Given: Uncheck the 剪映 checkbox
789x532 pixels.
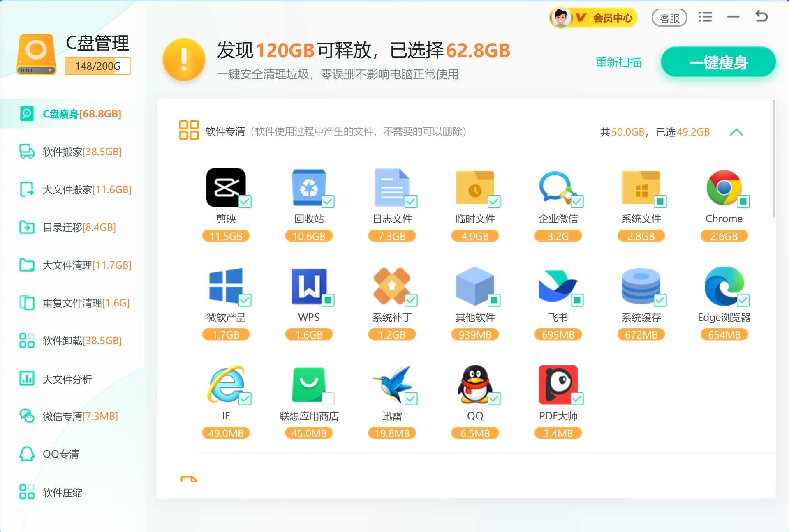Looking at the screenshot, I should [245, 202].
